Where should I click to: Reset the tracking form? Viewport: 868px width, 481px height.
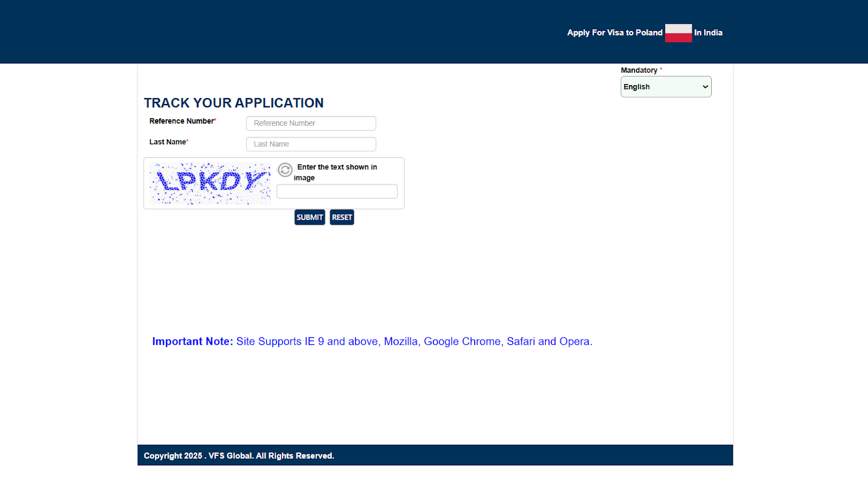pos(342,217)
